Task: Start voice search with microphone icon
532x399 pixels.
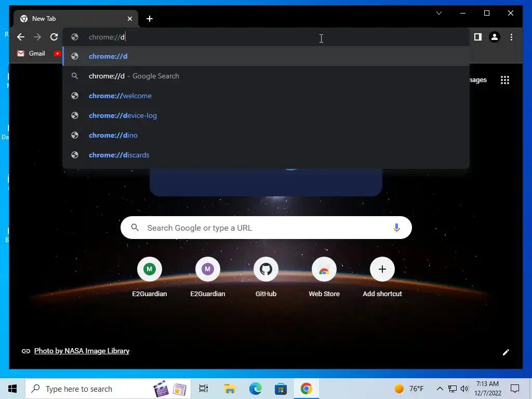Action: point(396,228)
